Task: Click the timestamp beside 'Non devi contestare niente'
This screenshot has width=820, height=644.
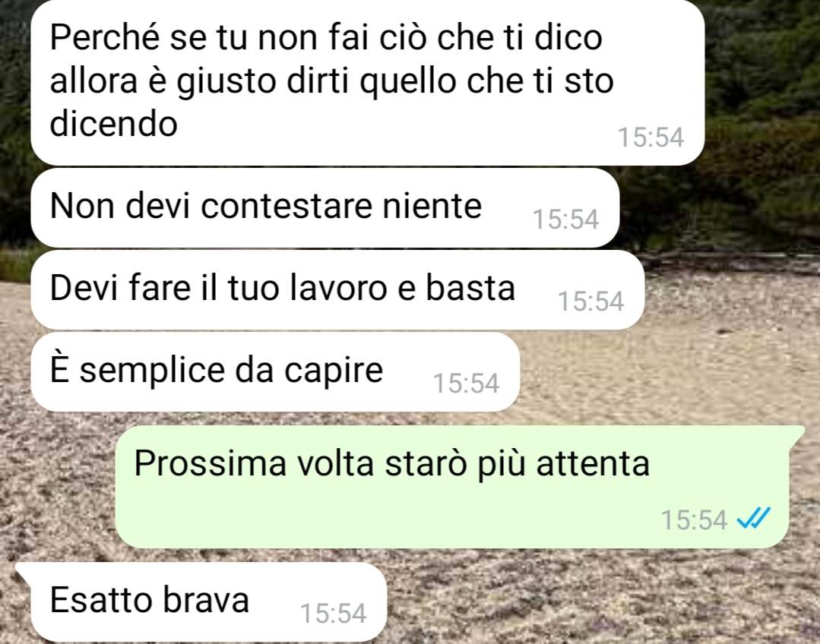Action: (565, 219)
